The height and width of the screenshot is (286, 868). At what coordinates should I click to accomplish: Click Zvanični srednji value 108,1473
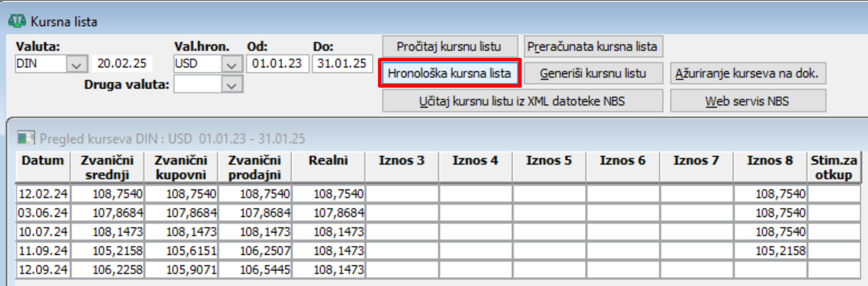(108, 232)
